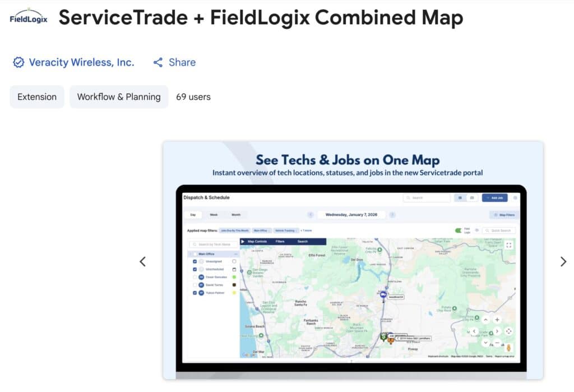Toggle the Main Office group checkbox

195,254
